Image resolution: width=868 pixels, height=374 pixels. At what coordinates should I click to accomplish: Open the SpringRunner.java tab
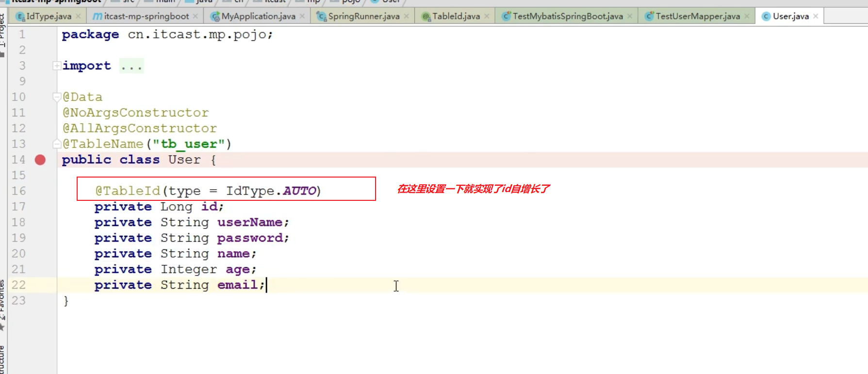click(x=363, y=16)
